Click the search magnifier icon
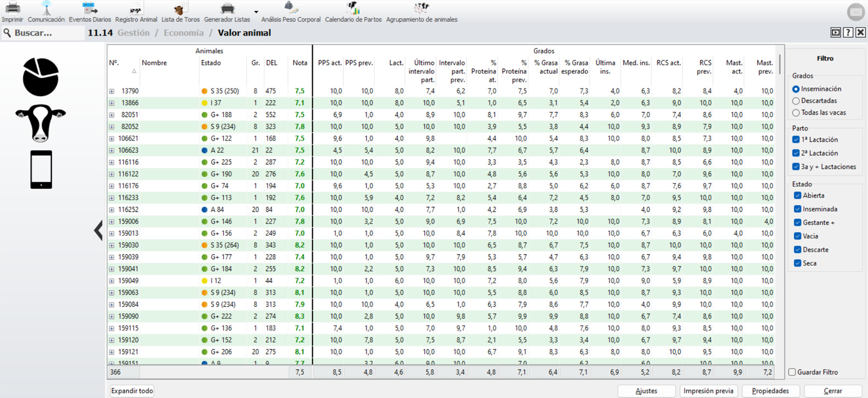Screen dimensions: 868x398 [x=7, y=33]
